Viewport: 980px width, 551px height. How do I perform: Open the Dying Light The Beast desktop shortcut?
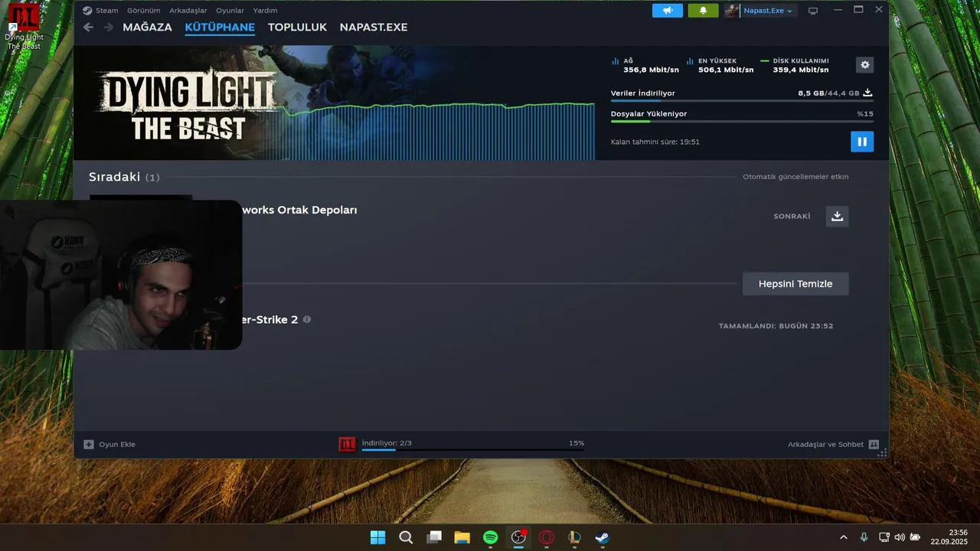(24, 27)
